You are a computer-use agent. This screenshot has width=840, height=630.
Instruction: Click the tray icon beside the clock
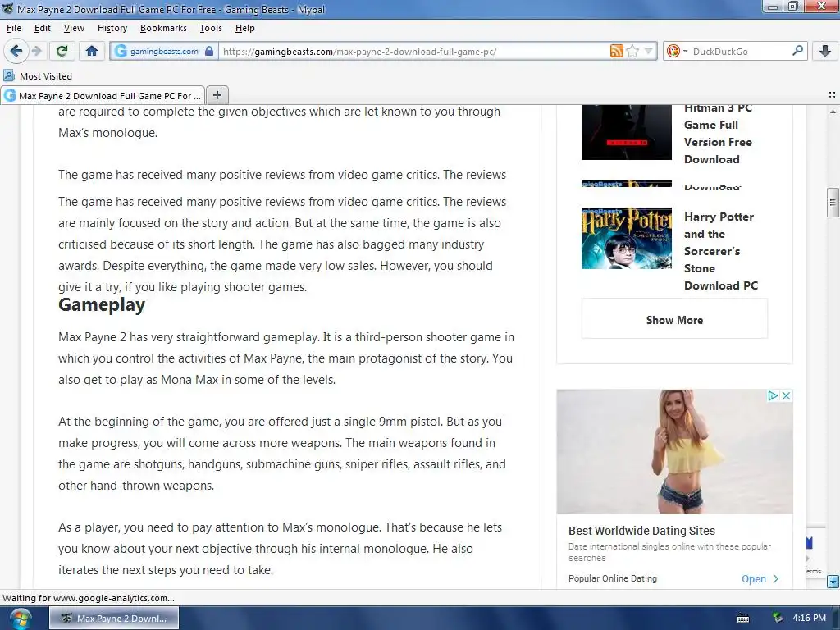(778, 619)
